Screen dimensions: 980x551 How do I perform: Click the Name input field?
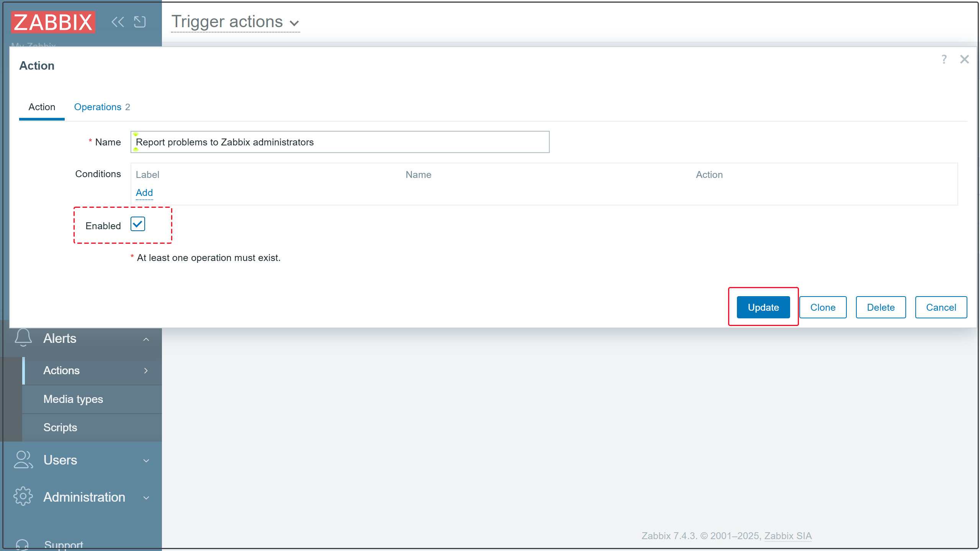click(x=340, y=142)
